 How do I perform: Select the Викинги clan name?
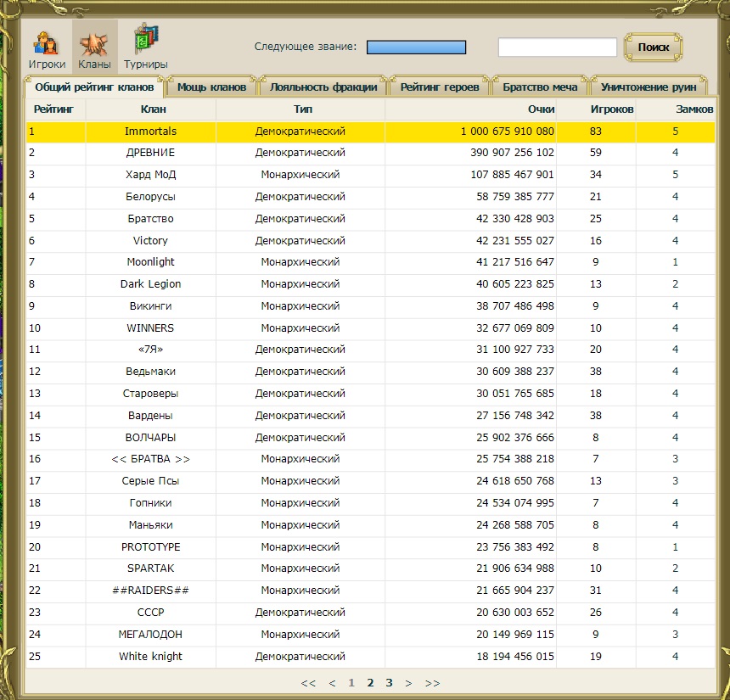(150, 305)
